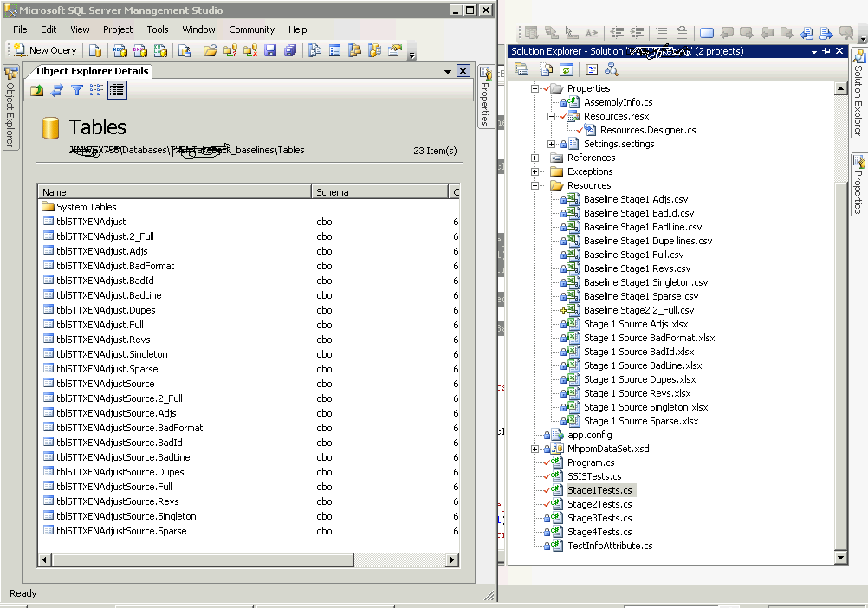Open the Edit menu
Screen dimensions: 868x608
point(49,29)
